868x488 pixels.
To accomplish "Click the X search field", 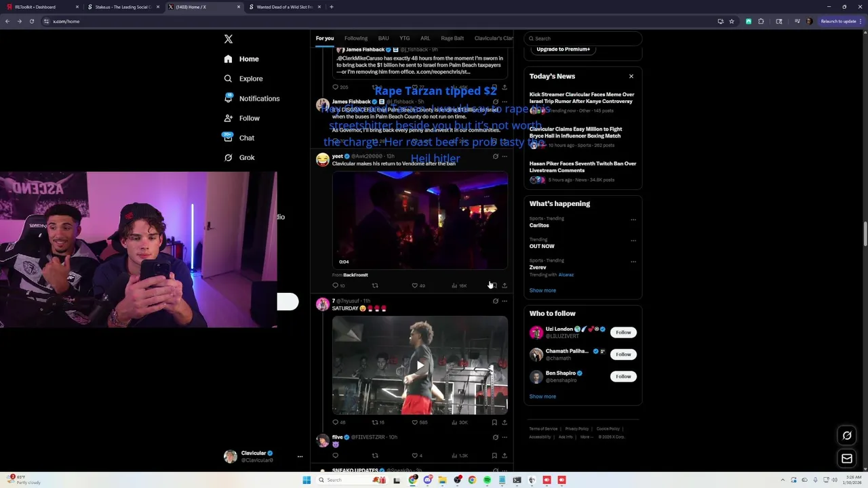I will point(583,39).
